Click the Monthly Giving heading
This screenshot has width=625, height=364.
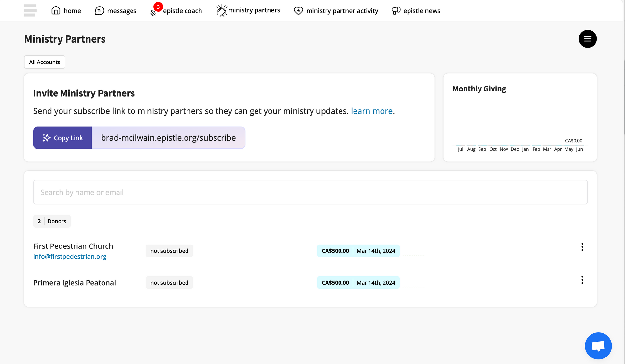point(479,89)
